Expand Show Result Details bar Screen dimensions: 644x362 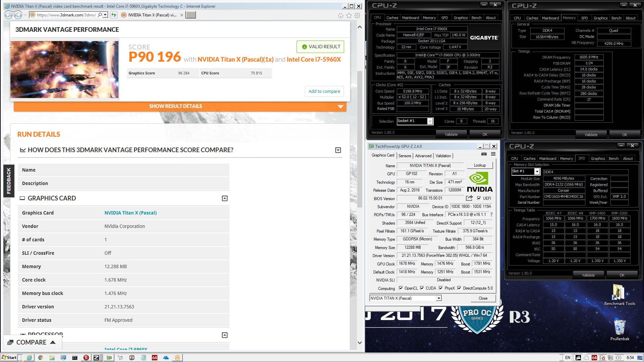point(180,106)
